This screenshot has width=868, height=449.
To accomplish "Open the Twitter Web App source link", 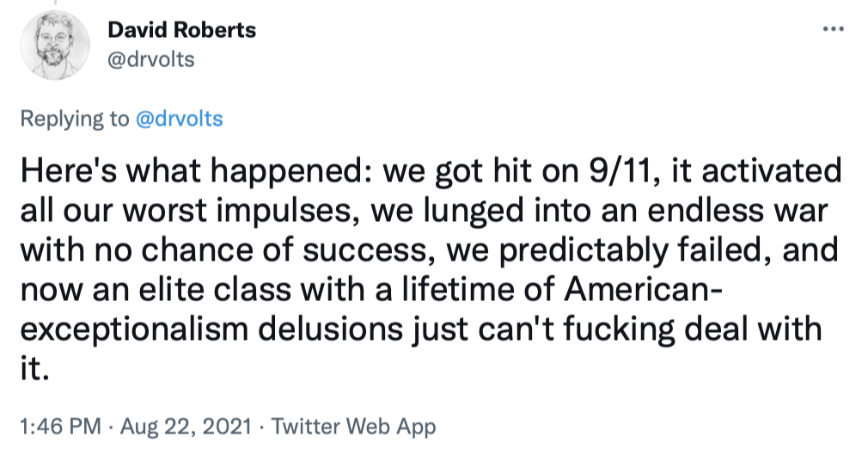I will (354, 426).
